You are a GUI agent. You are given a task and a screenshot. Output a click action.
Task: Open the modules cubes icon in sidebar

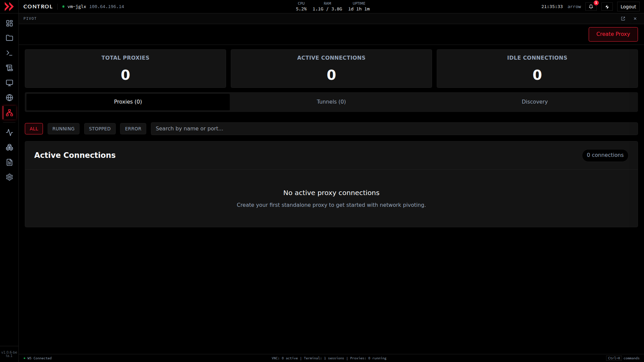click(x=9, y=147)
